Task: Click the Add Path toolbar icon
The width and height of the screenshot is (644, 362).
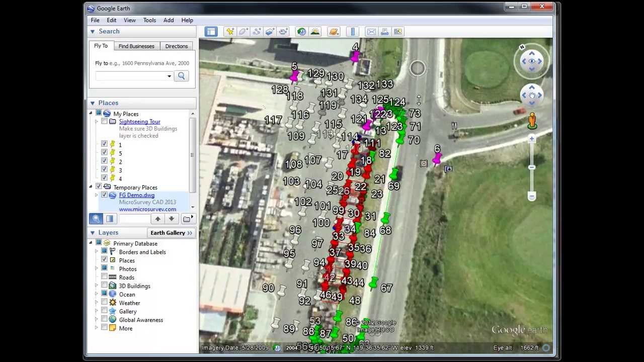Action: [257, 32]
